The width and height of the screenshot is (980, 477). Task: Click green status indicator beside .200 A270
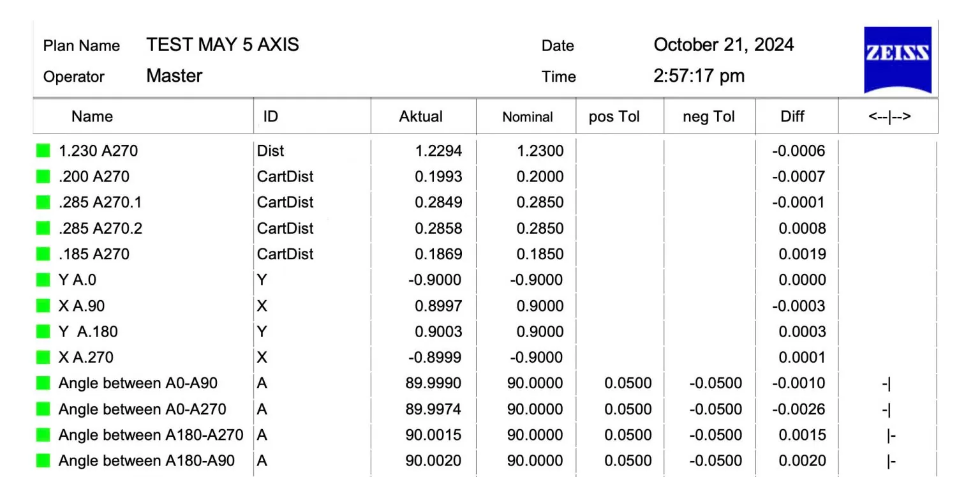43,177
